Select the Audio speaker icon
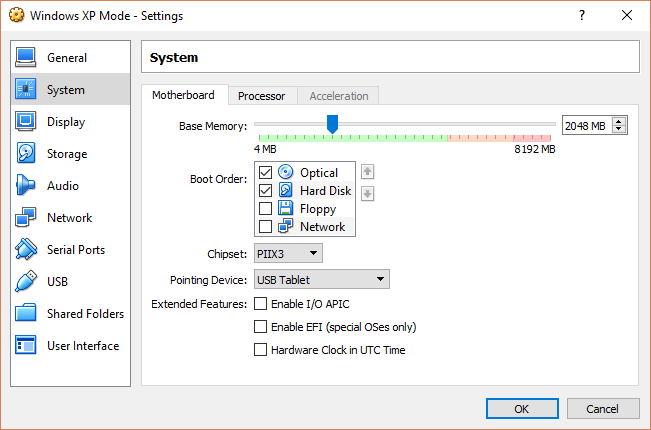The height and width of the screenshot is (430, 651). click(x=26, y=186)
